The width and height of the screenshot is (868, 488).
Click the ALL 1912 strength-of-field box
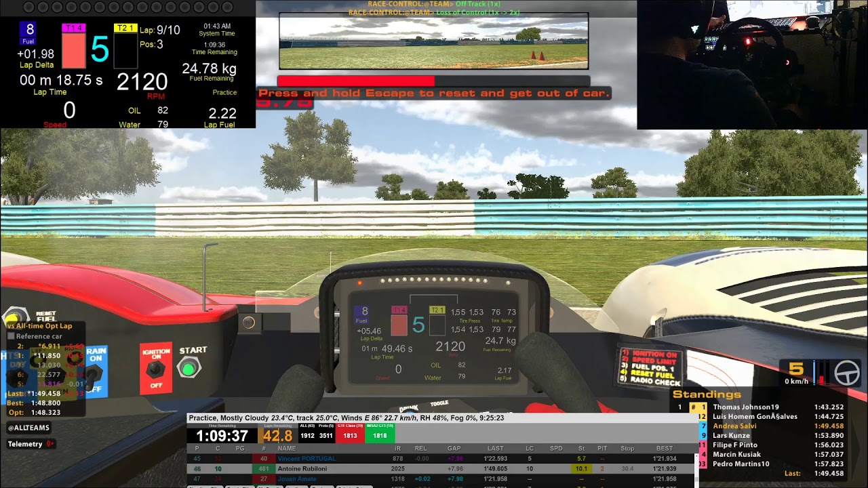click(x=307, y=433)
